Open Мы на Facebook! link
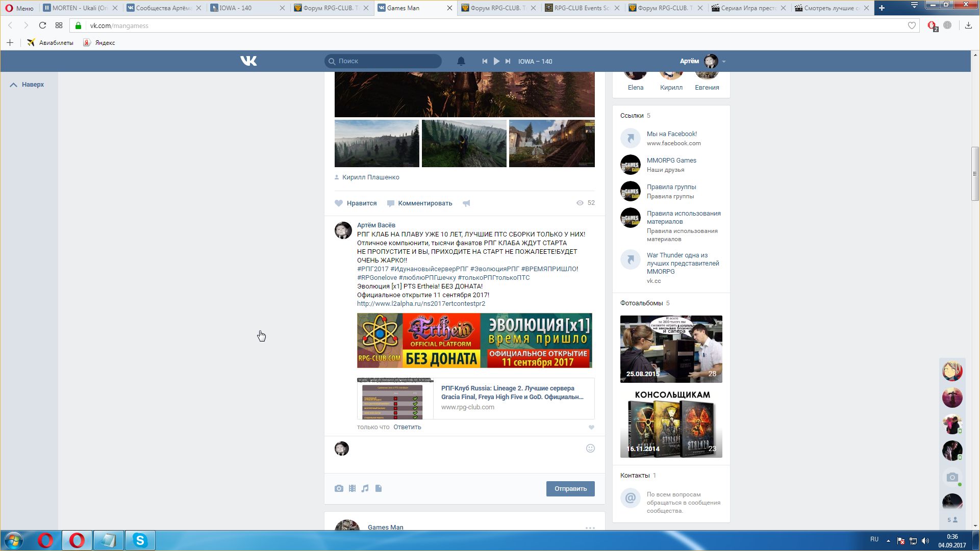980x551 pixels. click(x=671, y=134)
